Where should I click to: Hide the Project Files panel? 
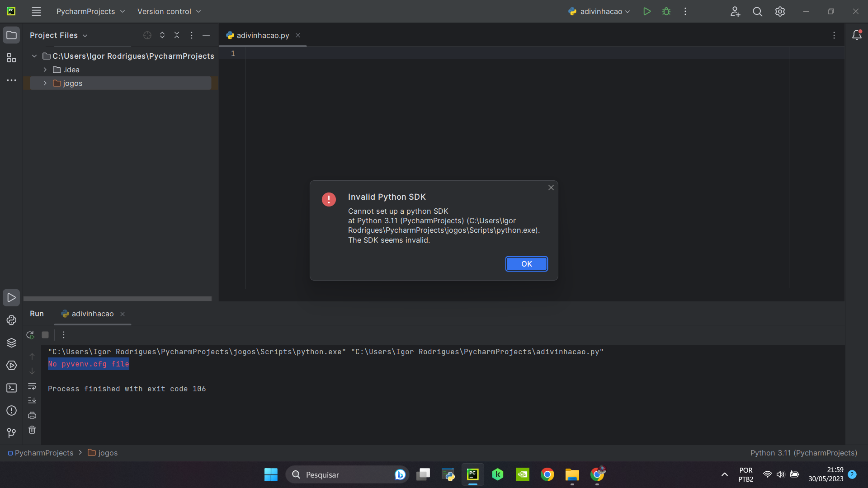point(206,35)
